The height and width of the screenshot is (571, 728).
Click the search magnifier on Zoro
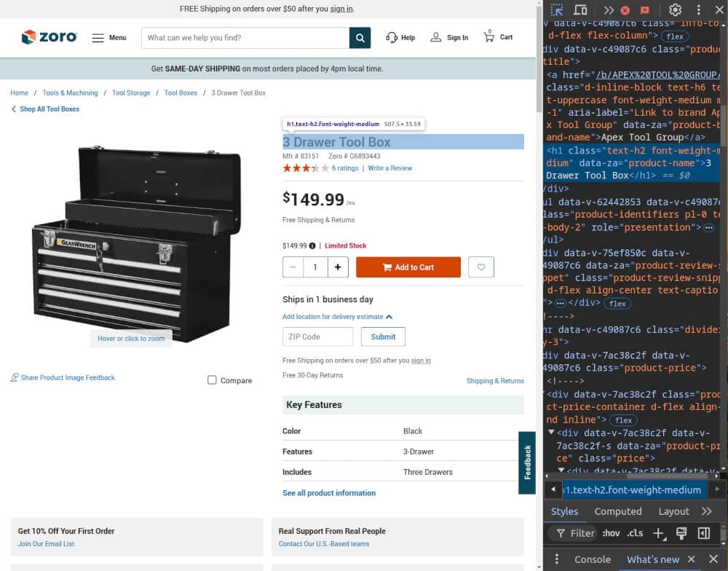click(360, 37)
